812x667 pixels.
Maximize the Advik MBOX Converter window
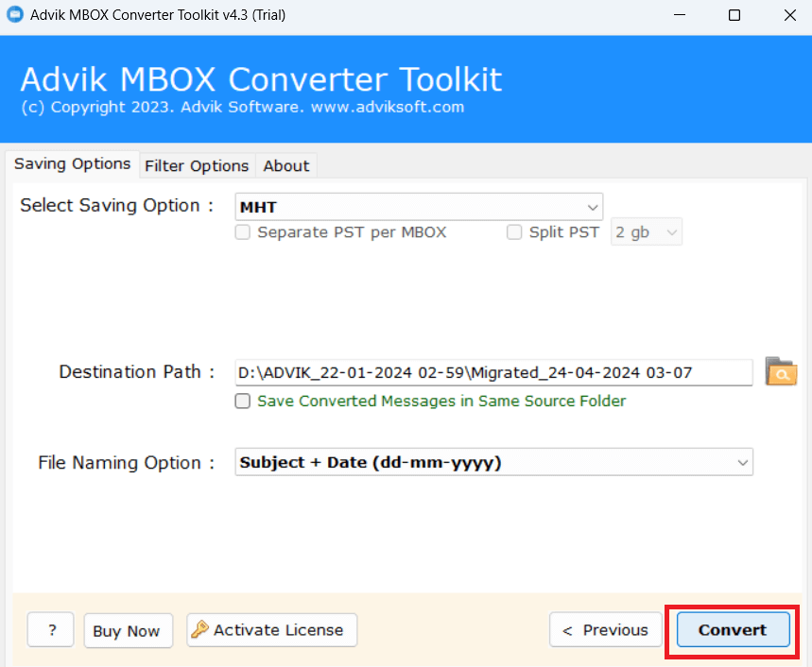pos(734,15)
